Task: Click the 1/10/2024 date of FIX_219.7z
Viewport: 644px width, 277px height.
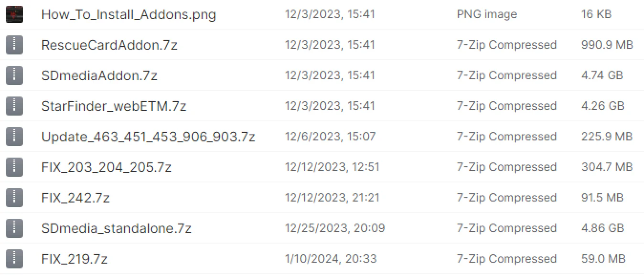Action: click(x=331, y=259)
